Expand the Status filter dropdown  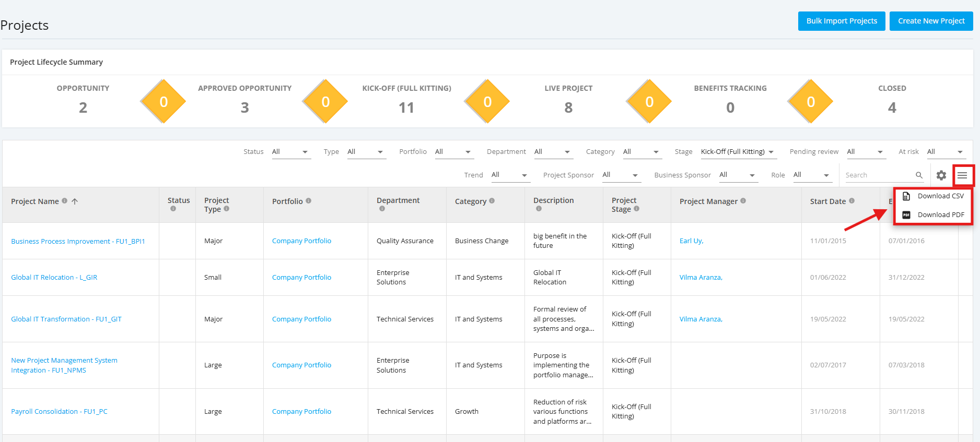click(x=291, y=152)
